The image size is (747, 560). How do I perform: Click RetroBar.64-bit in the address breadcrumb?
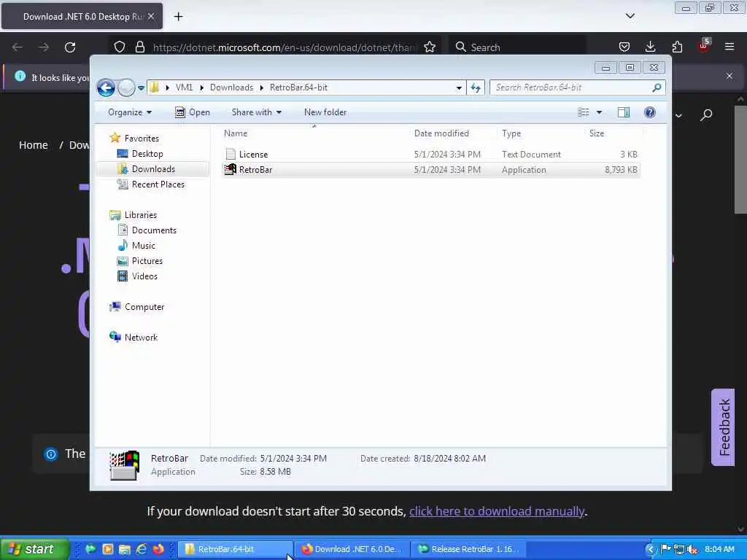(x=298, y=87)
